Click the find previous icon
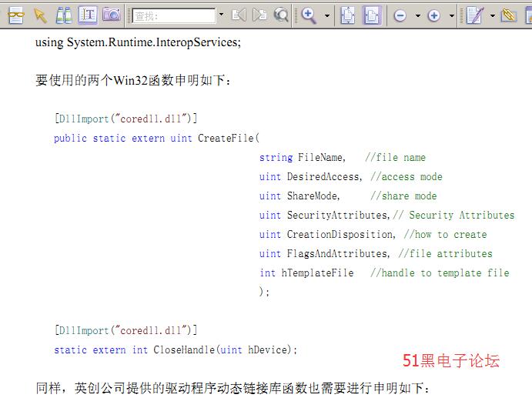Viewport: 532px width, 418px height. [x=239, y=15]
